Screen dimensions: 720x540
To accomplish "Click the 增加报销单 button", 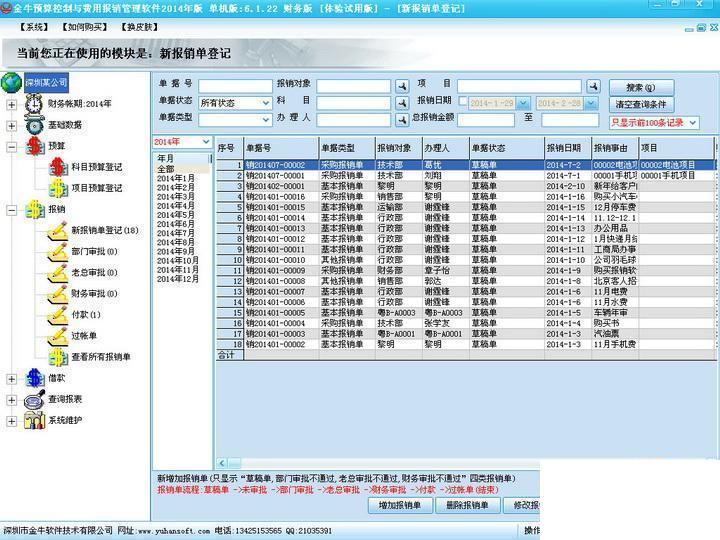I will click(400, 506).
